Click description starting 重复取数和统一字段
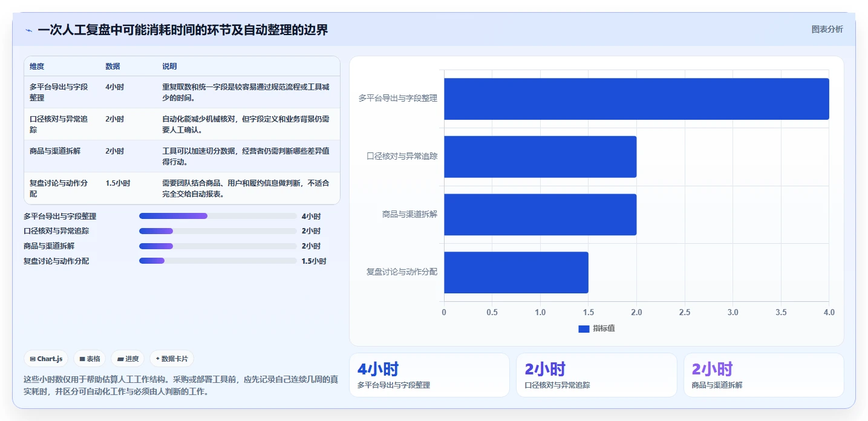The height and width of the screenshot is (421, 868). tap(246, 92)
